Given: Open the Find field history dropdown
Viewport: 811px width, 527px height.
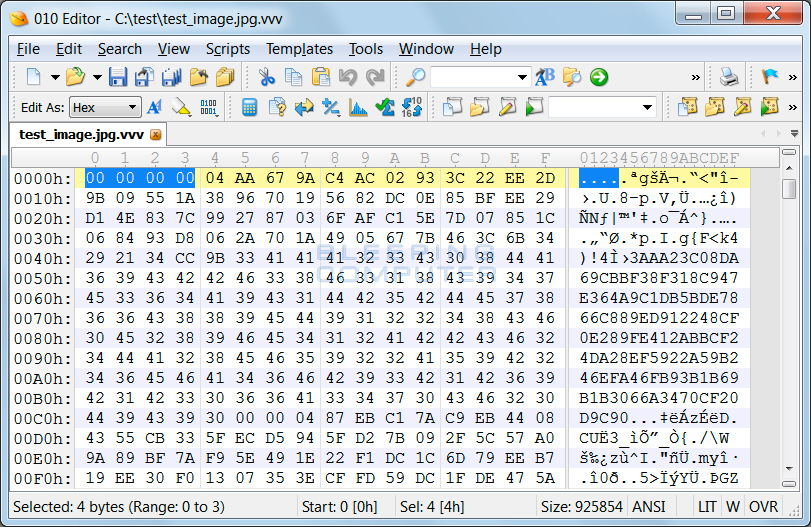Looking at the screenshot, I should [x=522, y=78].
